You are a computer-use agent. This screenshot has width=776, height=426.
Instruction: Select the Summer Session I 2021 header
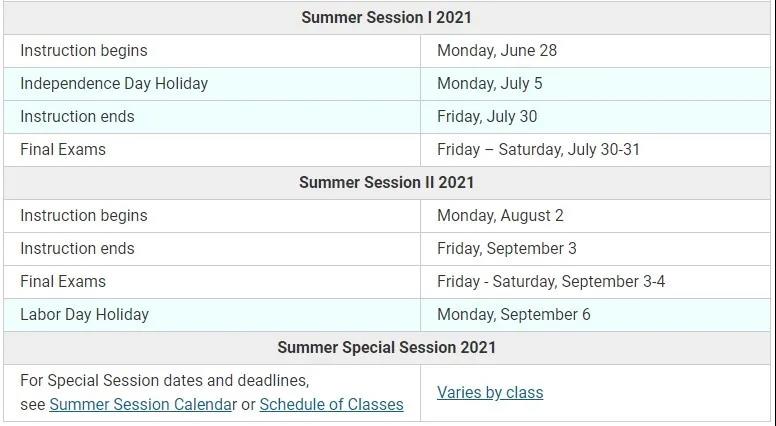click(x=387, y=18)
